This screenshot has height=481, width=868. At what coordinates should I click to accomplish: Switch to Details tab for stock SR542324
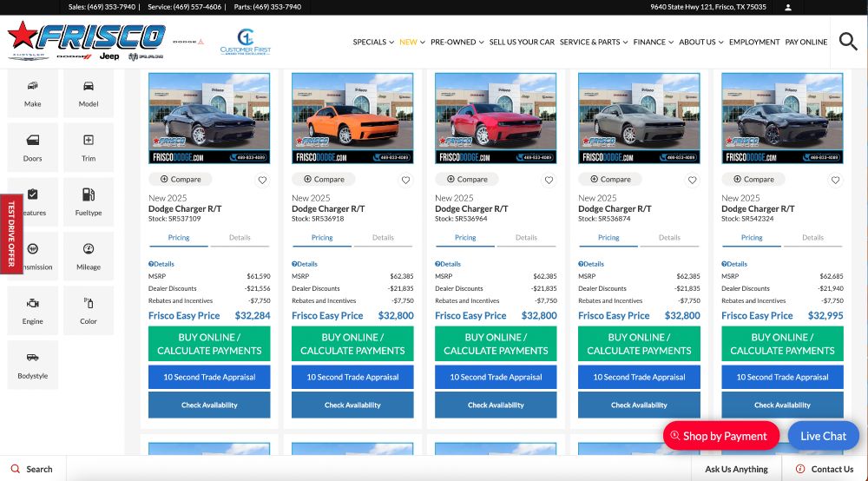(812, 237)
